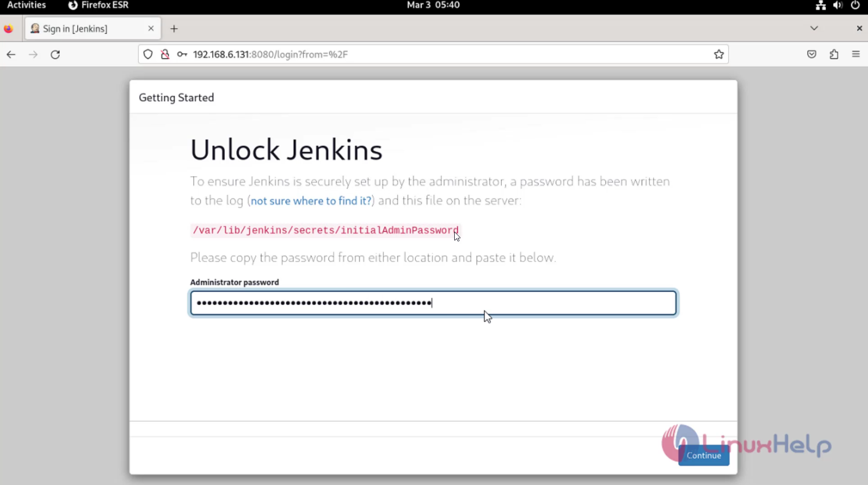
Task: Select the Sign in [Jenkins] tab
Action: click(x=92, y=28)
